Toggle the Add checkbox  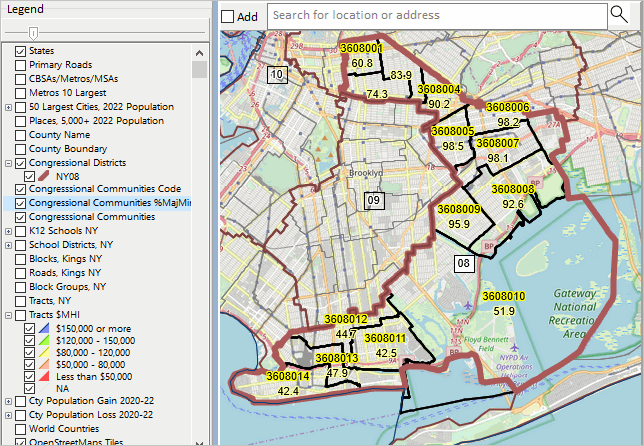(x=228, y=16)
